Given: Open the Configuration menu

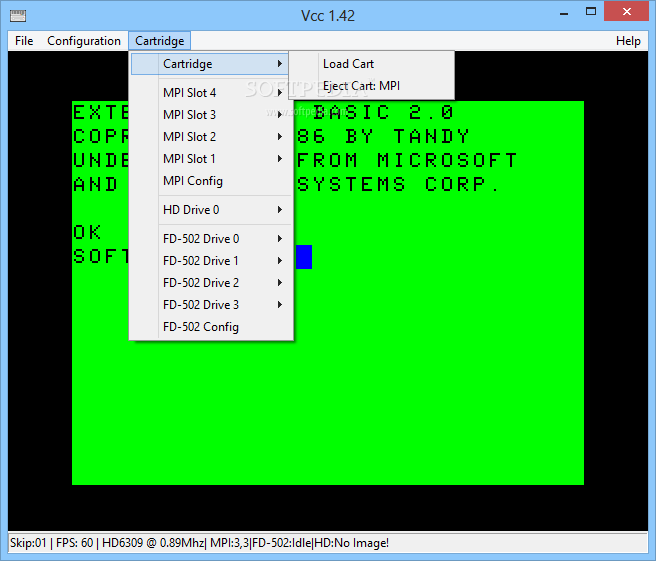Looking at the screenshot, I should point(84,41).
